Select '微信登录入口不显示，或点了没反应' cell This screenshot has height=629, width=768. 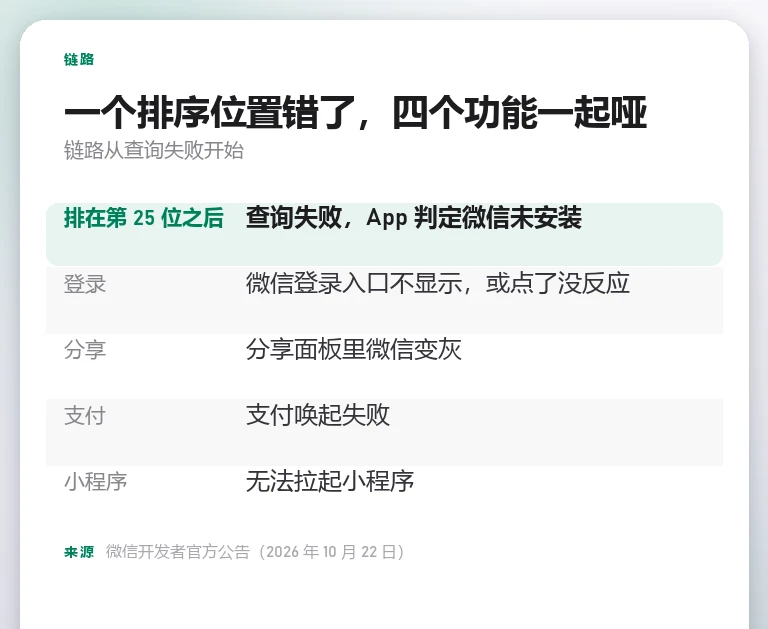point(438,284)
